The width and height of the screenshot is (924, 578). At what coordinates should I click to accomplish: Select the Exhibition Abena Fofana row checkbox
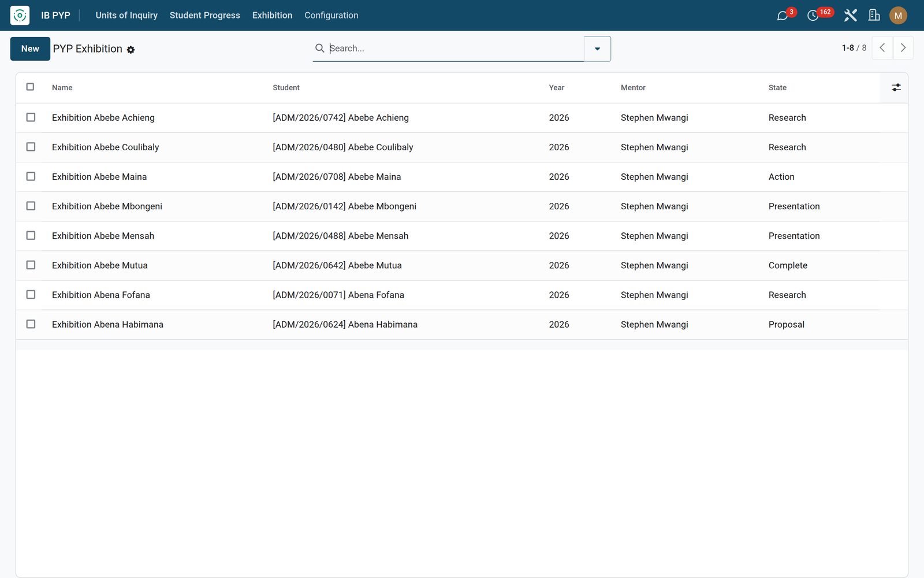pos(31,295)
